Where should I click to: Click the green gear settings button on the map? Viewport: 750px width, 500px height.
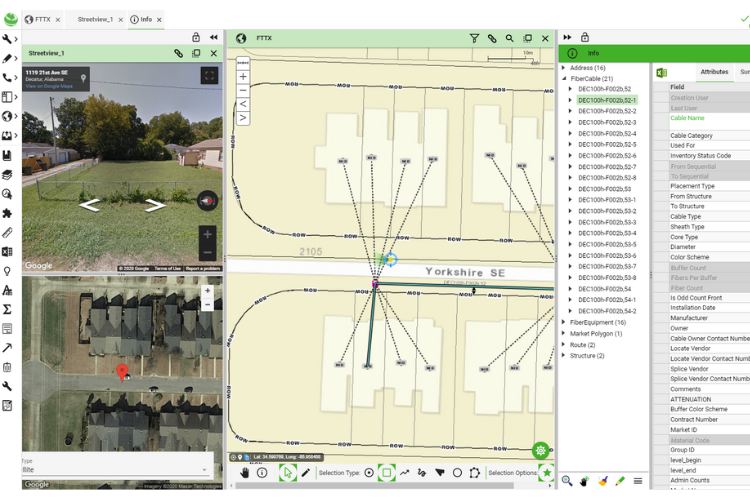[540, 450]
